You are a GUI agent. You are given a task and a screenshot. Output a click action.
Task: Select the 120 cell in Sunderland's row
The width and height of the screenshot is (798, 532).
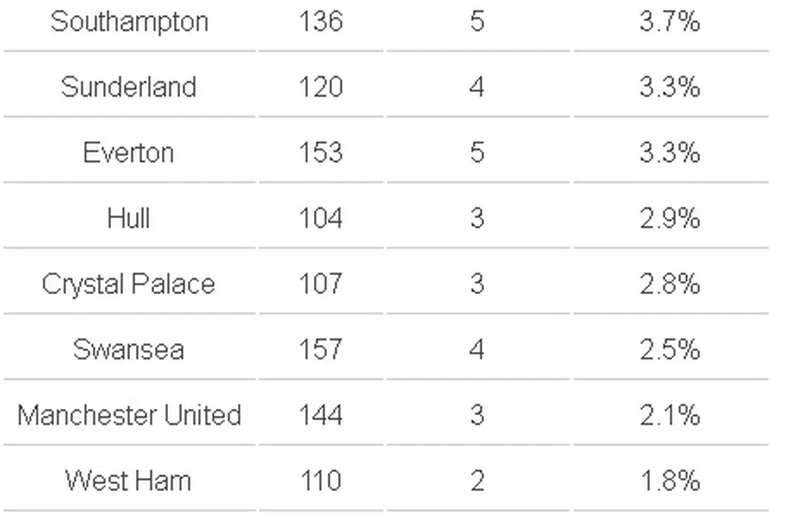point(321,87)
